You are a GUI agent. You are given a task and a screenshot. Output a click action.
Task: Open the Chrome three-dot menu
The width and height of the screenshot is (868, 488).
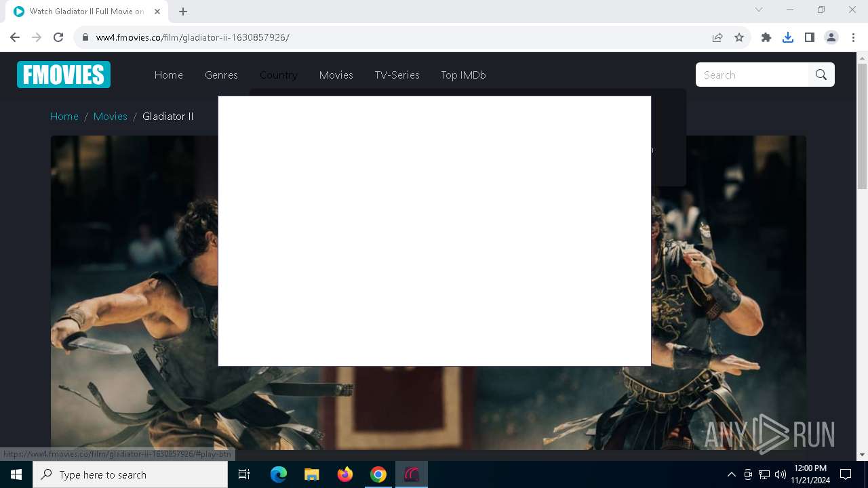tap(853, 37)
